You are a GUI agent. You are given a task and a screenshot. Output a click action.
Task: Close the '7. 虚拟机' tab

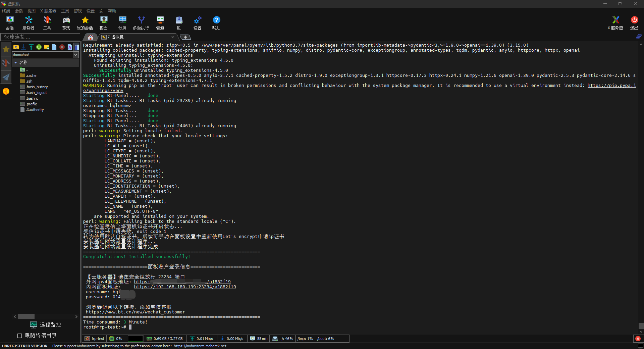[x=172, y=37]
